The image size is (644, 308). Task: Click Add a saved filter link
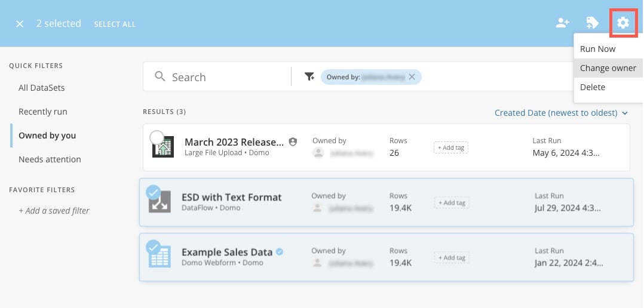54,211
